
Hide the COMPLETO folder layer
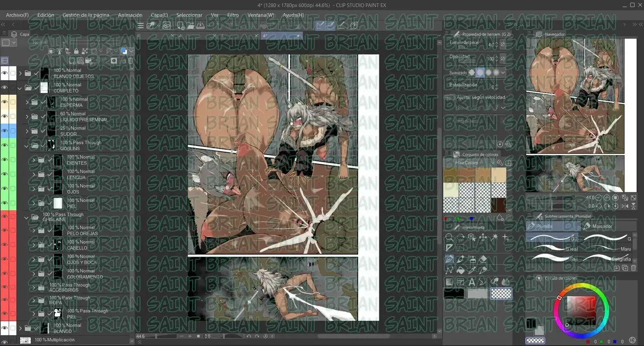[5, 88]
